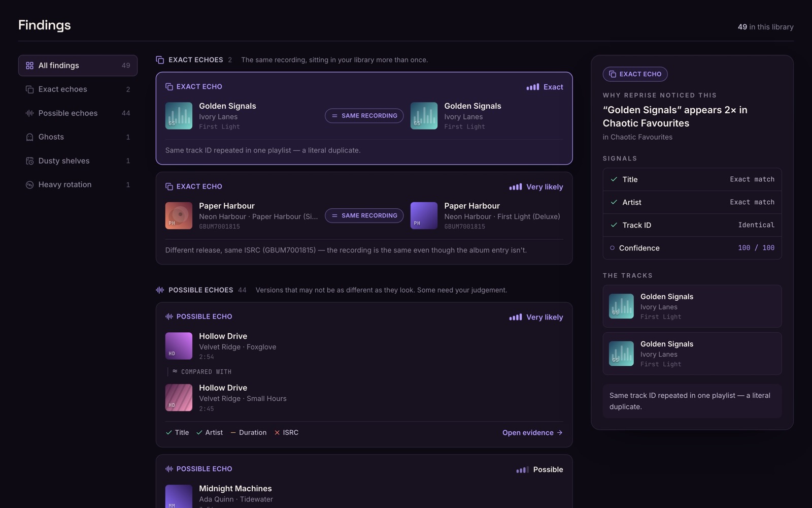Click the Heavy rotation icon in sidebar
The height and width of the screenshot is (508, 812).
pos(29,185)
